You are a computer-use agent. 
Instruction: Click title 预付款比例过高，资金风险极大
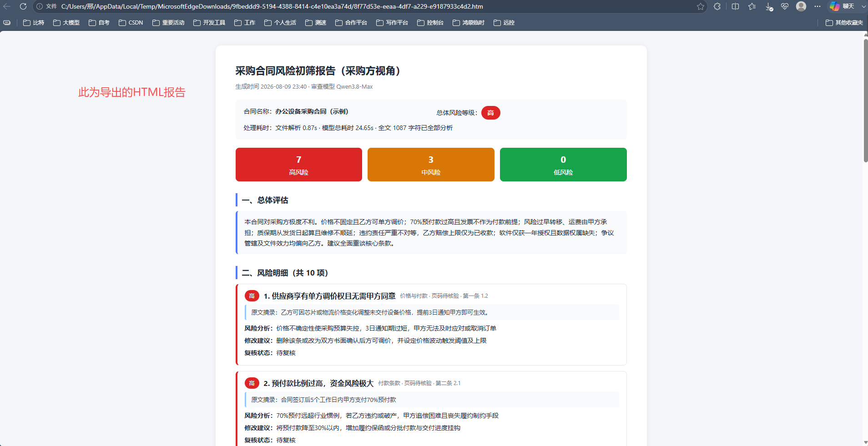coord(323,383)
